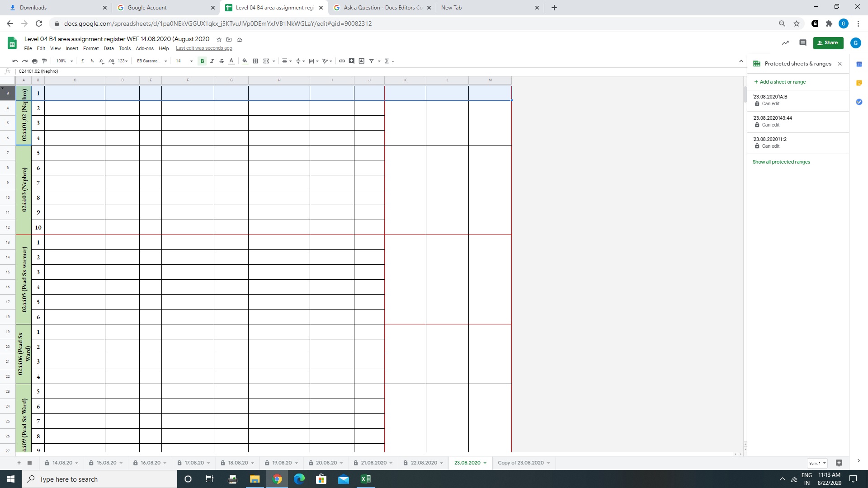Click the Bold formatting icon
This screenshot has height=488, width=868.
202,61
